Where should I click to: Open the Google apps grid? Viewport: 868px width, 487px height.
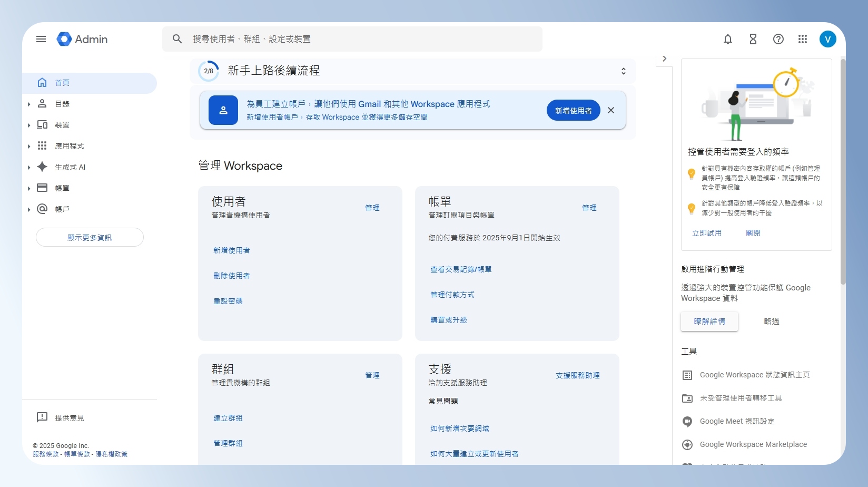[803, 39]
